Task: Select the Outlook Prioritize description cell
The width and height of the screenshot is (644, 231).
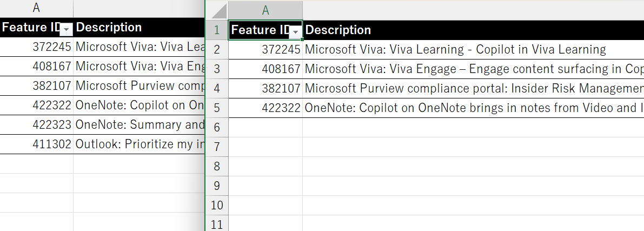Action: click(x=138, y=144)
